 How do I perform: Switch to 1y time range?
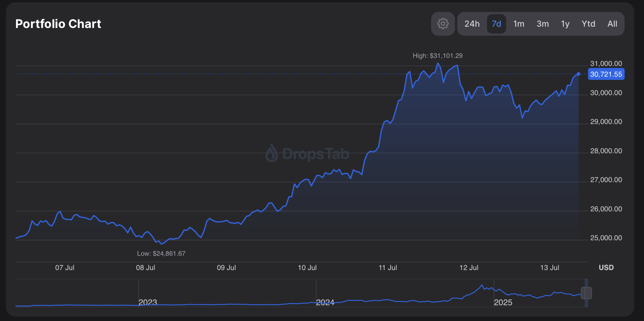coord(565,24)
